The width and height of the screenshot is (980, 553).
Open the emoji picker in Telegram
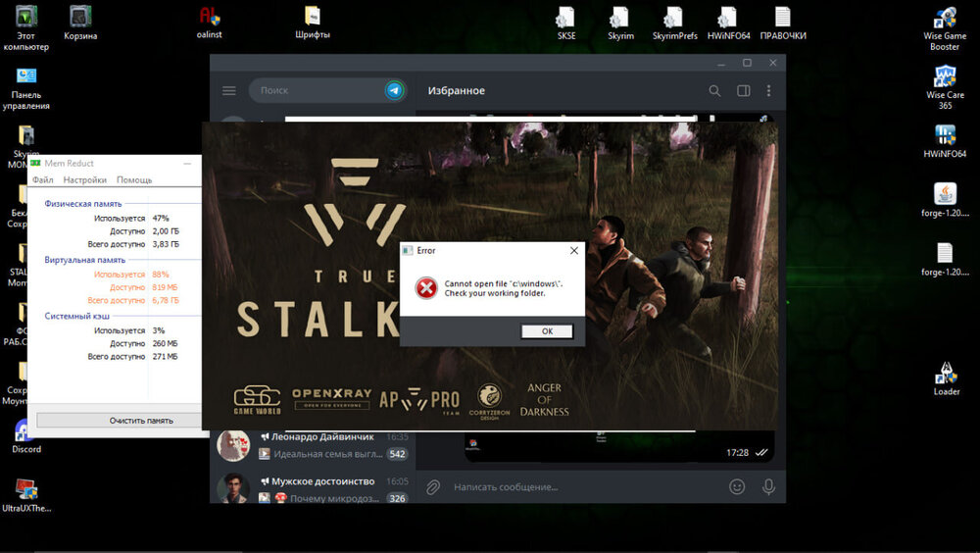(737, 486)
